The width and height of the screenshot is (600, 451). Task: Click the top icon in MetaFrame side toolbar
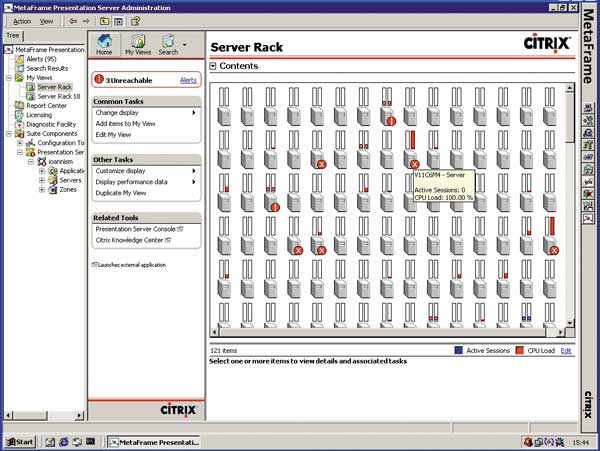(588, 109)
